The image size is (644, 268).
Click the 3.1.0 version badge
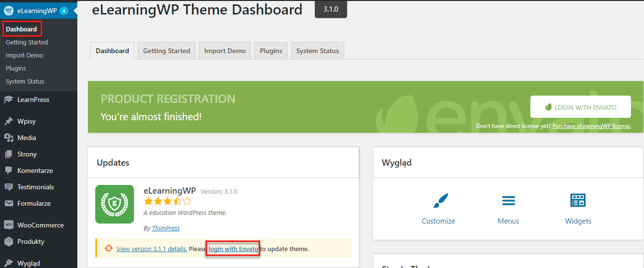(331, 9)
